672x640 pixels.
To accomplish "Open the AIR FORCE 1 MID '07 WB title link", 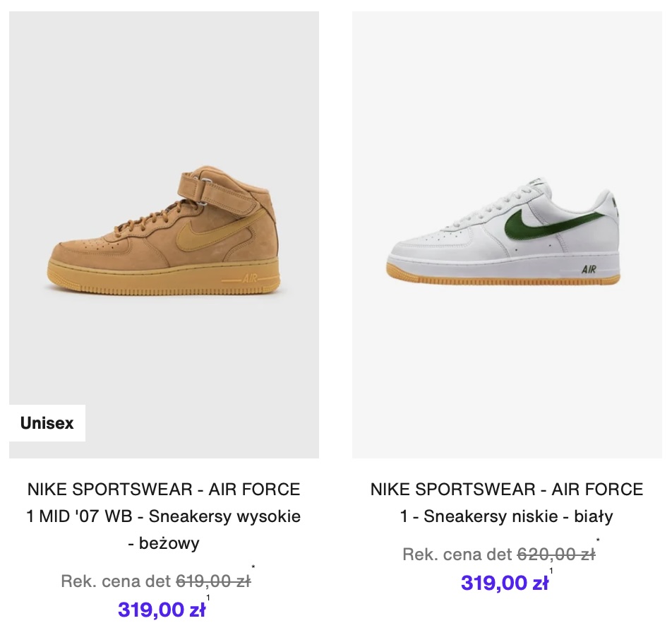I will click(164, 516).
